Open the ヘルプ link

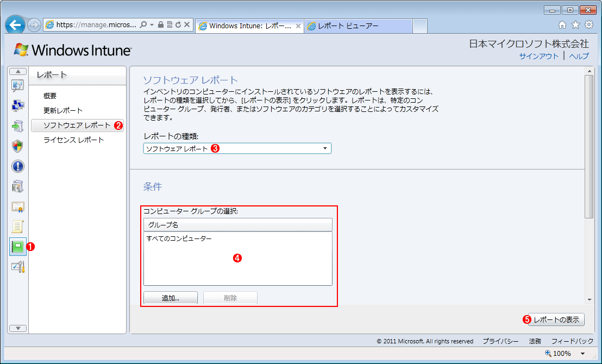tap(579, 56)
